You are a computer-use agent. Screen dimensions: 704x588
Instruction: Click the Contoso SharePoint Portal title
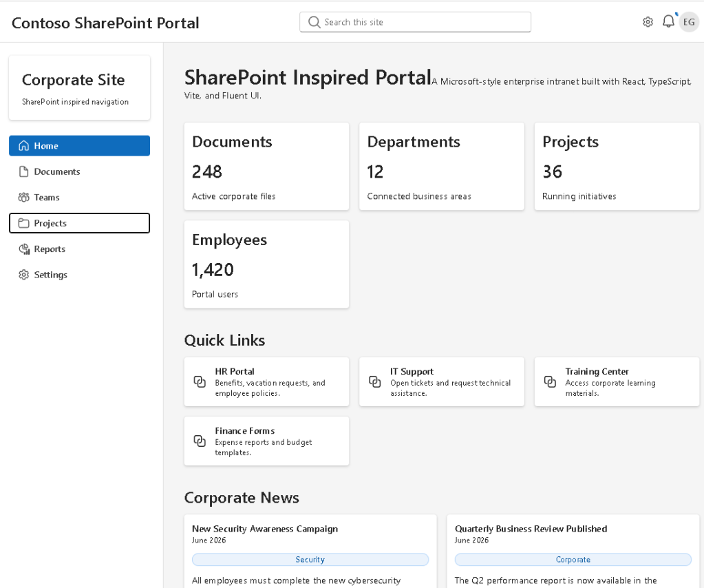click(x=105, y=23)
